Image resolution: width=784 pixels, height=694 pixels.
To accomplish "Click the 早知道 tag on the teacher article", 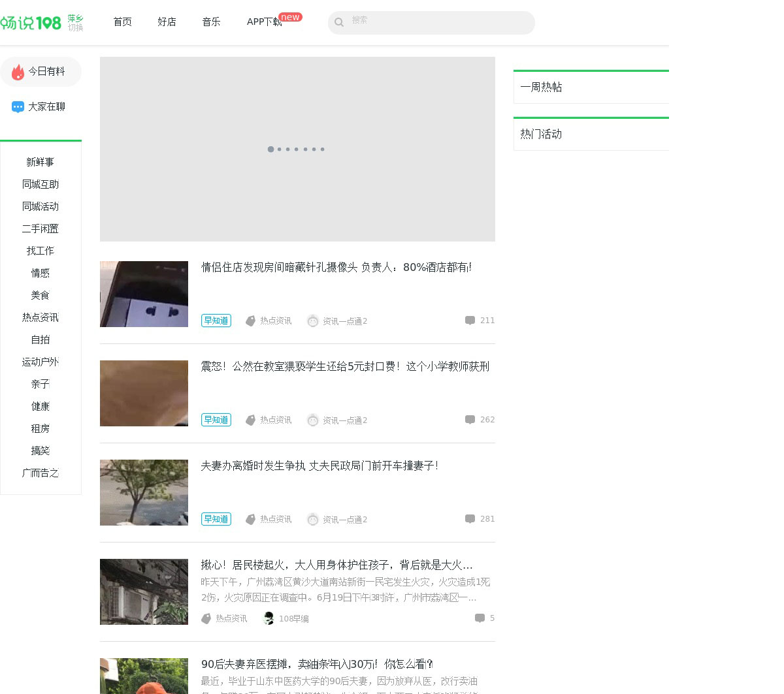I will click(216, 420).
